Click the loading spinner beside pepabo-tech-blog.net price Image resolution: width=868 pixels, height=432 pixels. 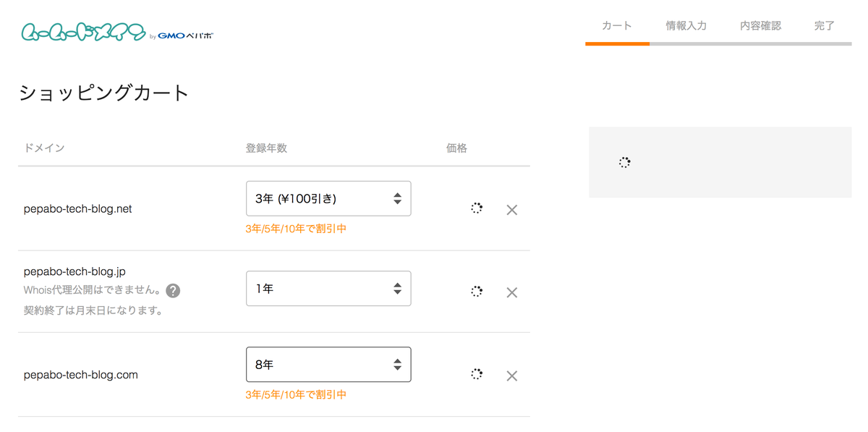coord(477,208)
